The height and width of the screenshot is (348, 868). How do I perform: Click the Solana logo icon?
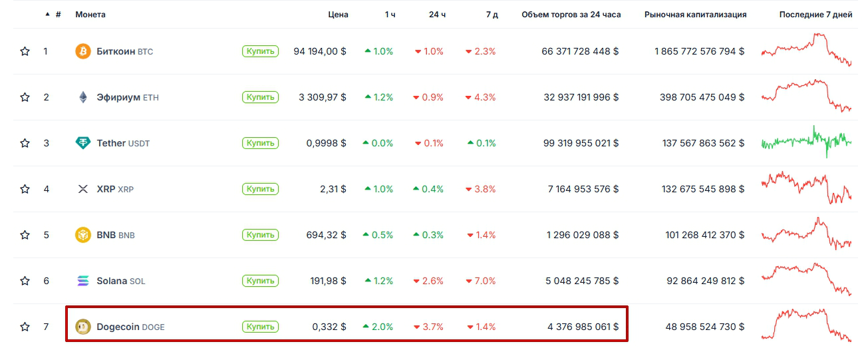(83, 281)
